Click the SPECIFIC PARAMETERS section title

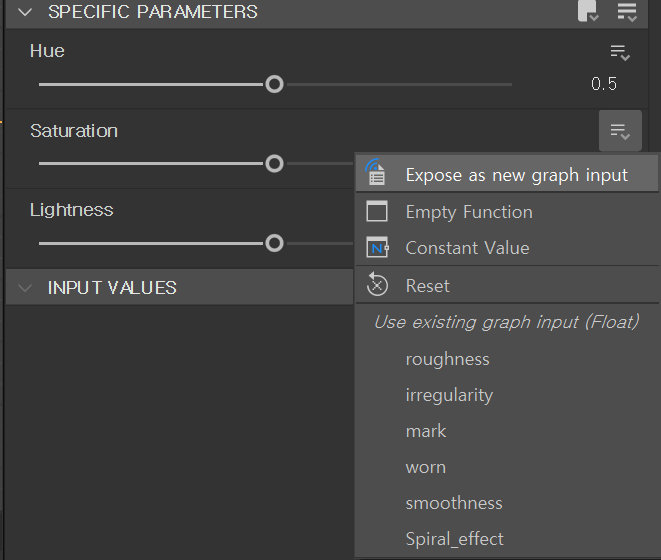[x=153, y=12]
